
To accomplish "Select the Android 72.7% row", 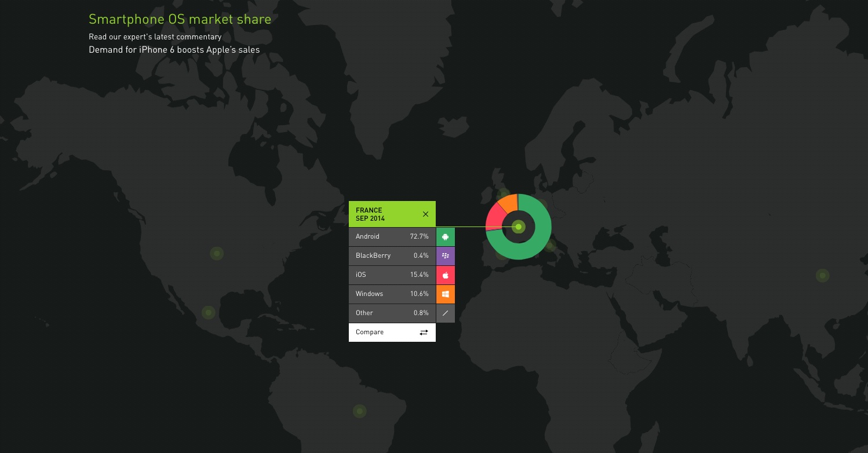I will pos(392,237).
